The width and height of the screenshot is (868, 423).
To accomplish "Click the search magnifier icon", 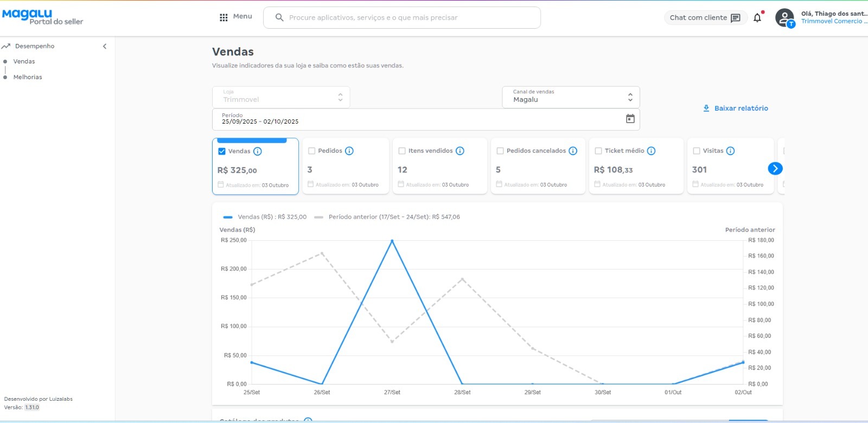I will point(279,17).
